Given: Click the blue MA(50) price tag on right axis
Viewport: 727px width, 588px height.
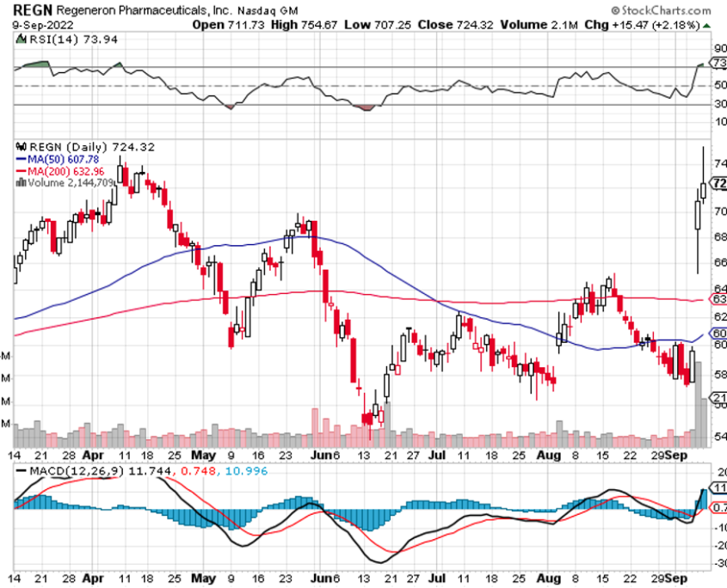Looking at the screenshot, I should click(717, 334).
